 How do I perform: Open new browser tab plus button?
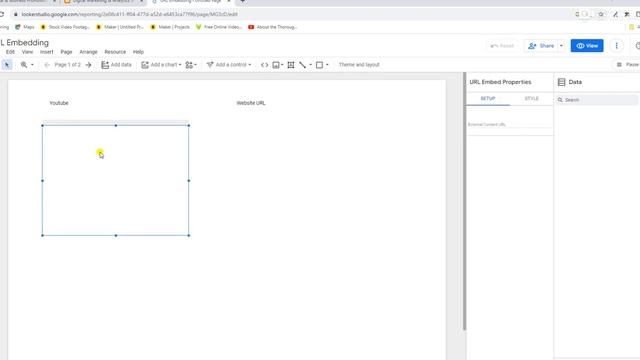click(x=242, y=2)
